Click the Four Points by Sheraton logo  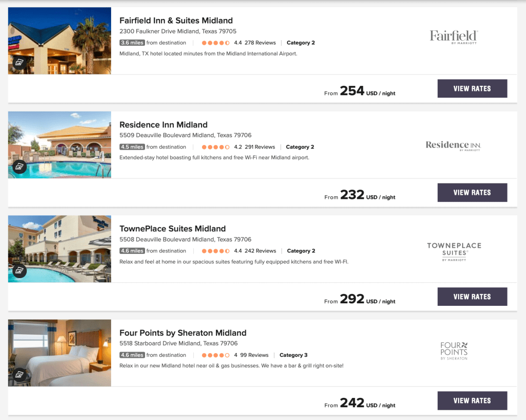coord(454,351)
